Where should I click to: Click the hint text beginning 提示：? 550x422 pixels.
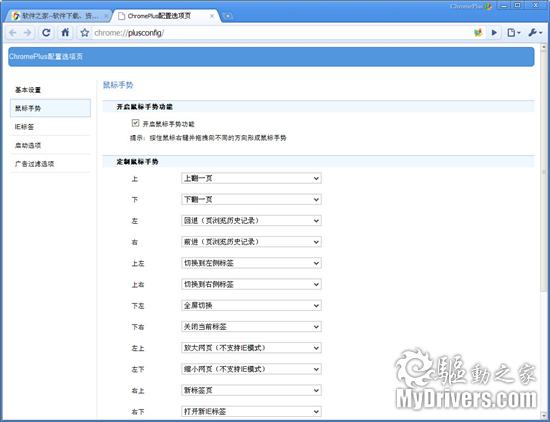[x=208, y=138]
